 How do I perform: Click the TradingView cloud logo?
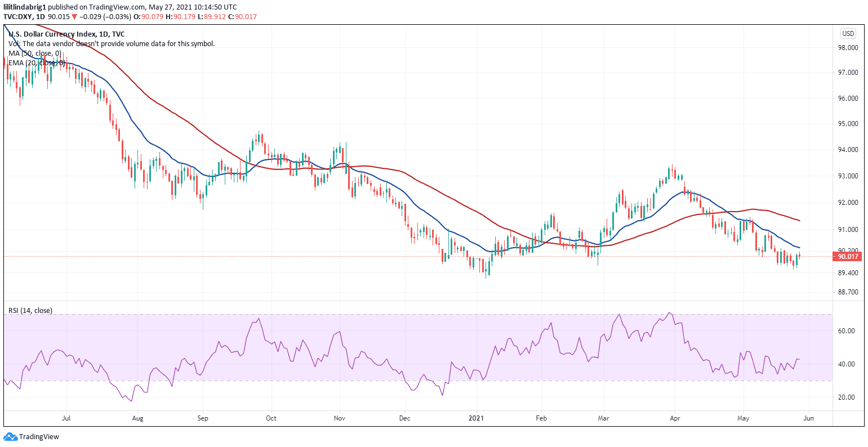[x=11, y=436]
